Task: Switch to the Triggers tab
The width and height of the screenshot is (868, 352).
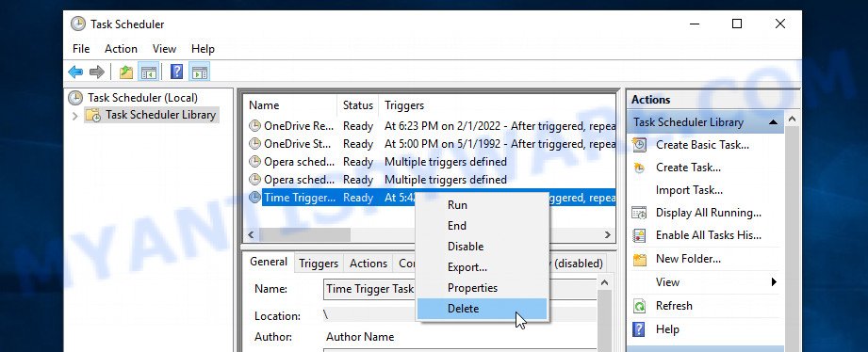Action: 319,264
